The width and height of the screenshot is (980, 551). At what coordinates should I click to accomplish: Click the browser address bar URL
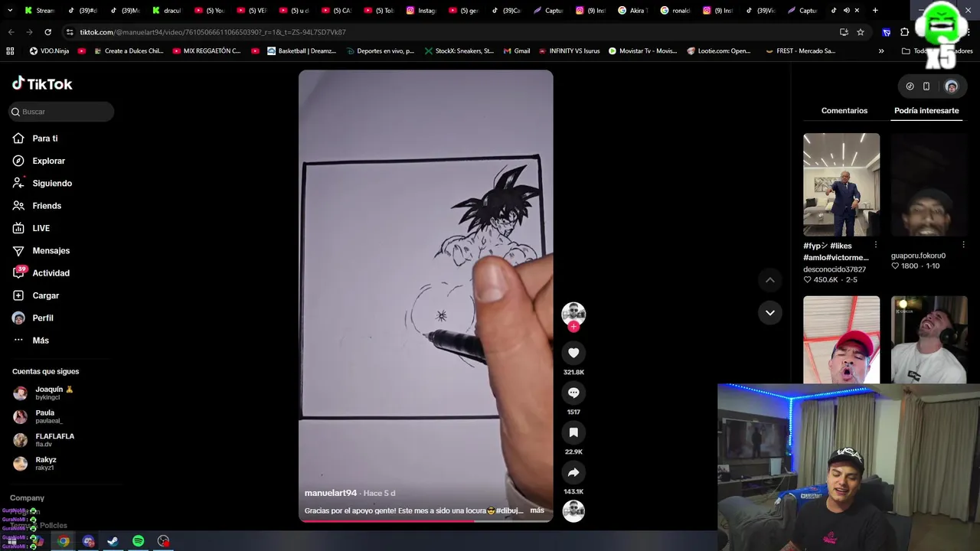pos(213,32)
